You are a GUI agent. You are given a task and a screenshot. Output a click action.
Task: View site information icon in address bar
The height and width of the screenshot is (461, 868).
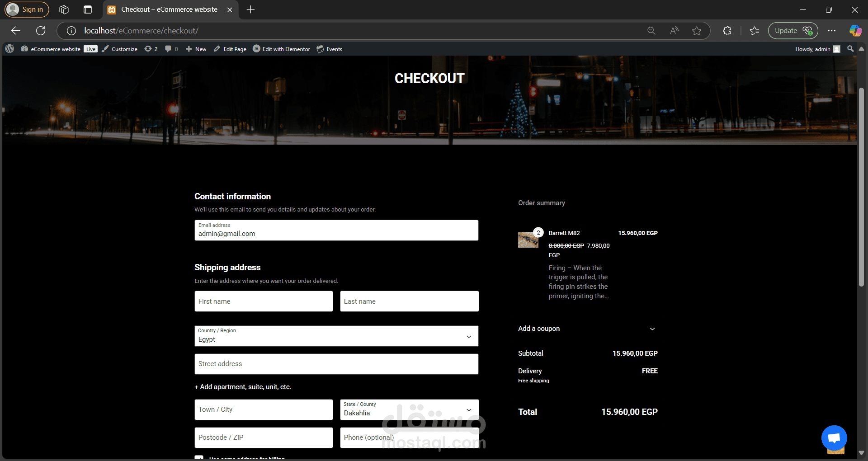[x=71, y=31]
